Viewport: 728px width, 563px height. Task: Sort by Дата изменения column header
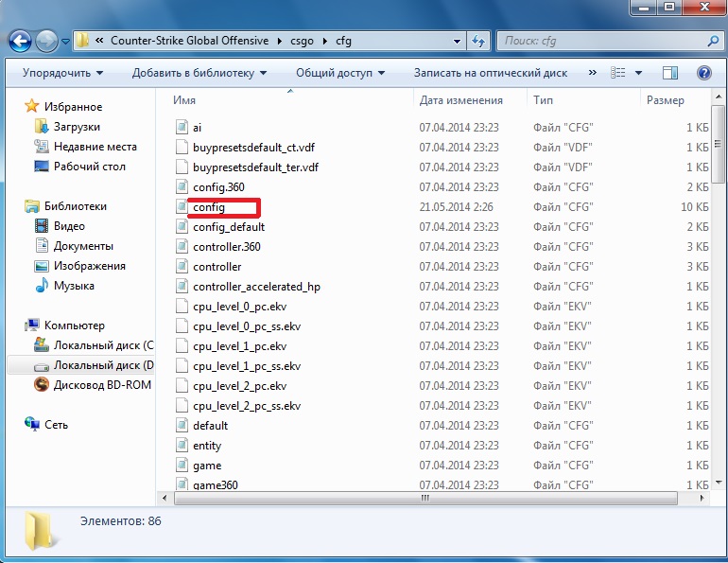tap(461, 100)
